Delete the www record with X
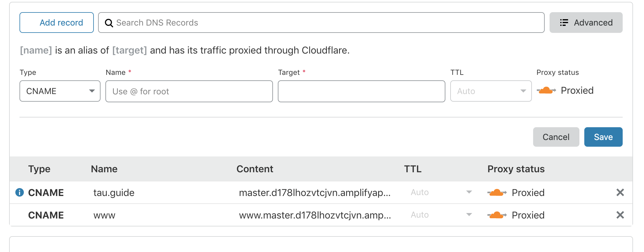The image size is (644, 252). click(620, 215)
